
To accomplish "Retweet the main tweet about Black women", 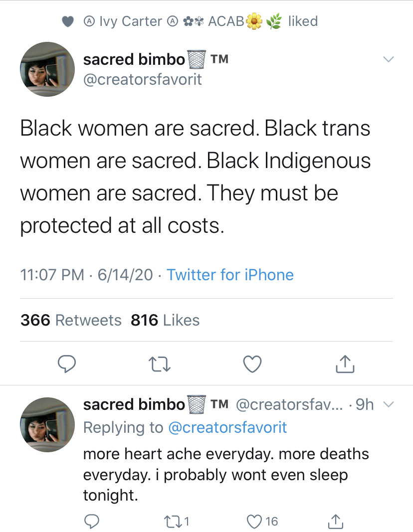I will [x=160, y=364].
